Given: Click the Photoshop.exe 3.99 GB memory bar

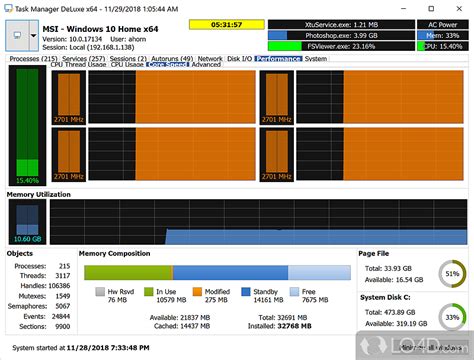Looking at the screenshot, I should coord(341,36).
